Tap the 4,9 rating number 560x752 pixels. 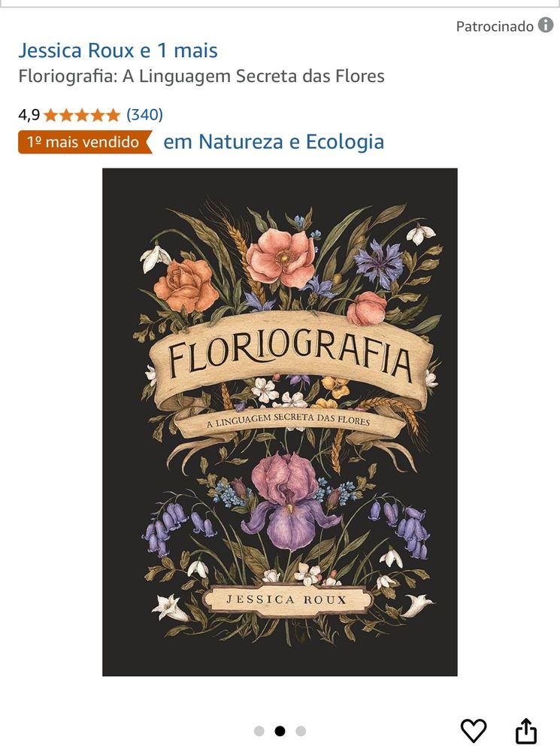29,115
